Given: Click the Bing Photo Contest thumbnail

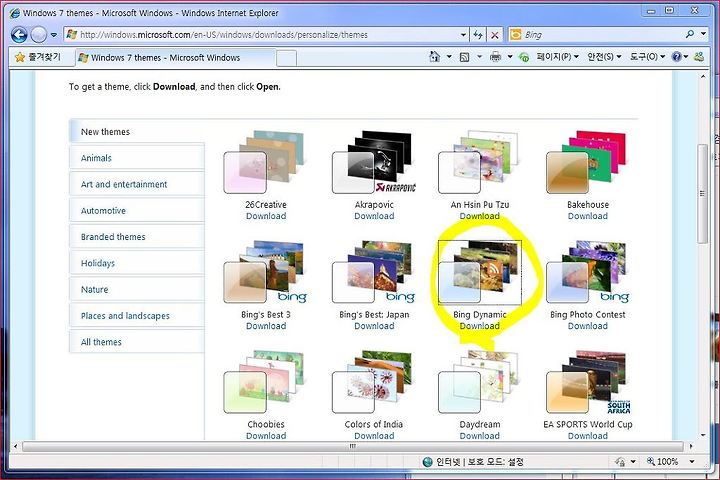Looking at the screenshot, I should 587,272.
